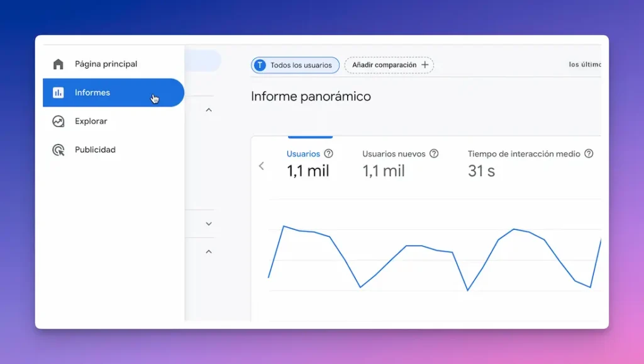The height and width of the screenshot is (364, 644).
Task: Click the Explorar compass icon
Action: 58,121
